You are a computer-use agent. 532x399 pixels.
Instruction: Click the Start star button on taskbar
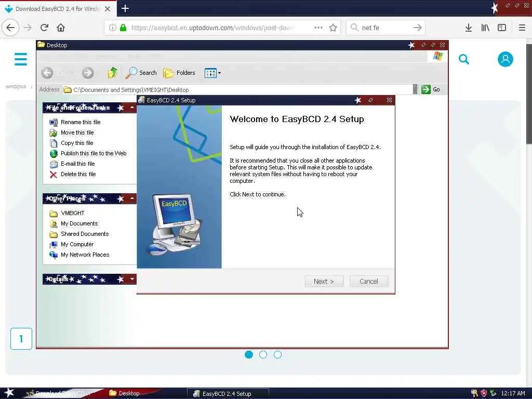pos(9,393)
